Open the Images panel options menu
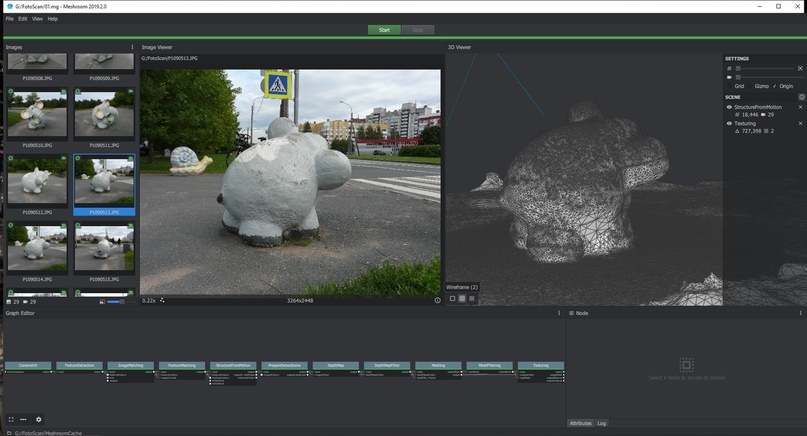 (132, 47)
